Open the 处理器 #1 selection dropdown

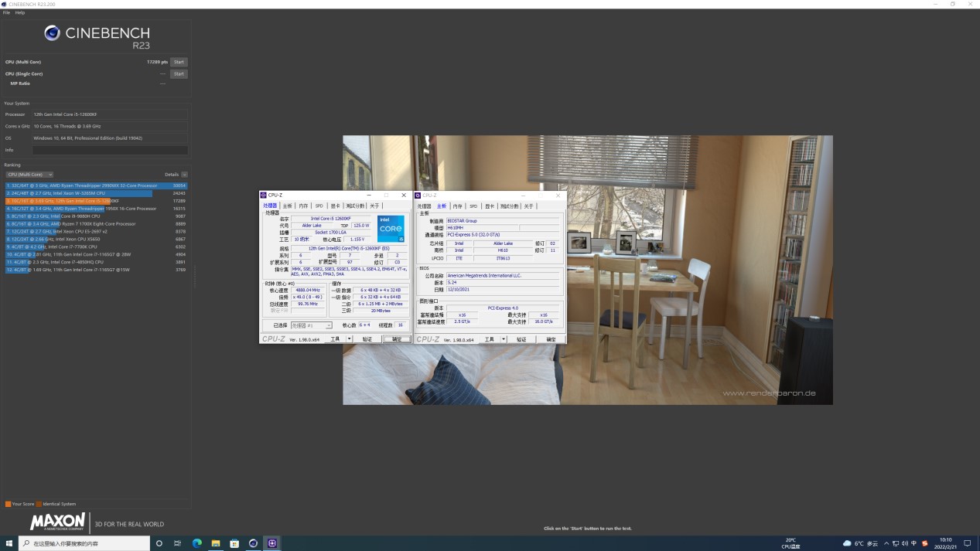pyautogui.click(x=311, y=325)
